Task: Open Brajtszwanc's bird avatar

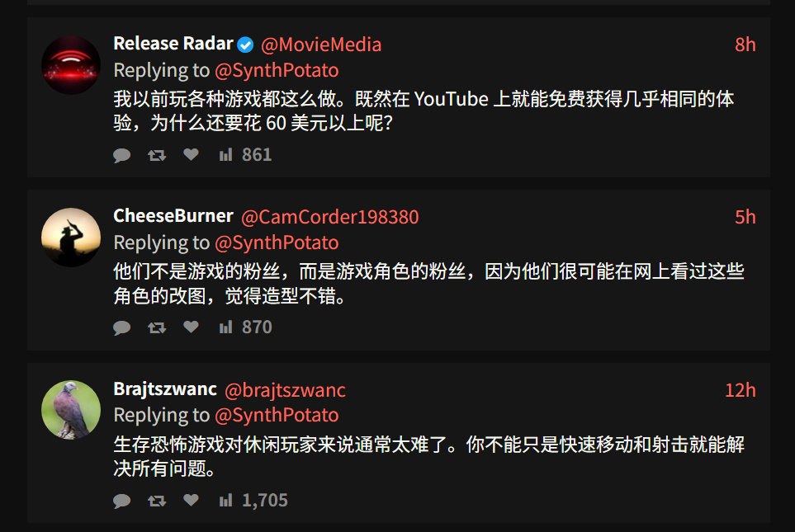Action: click(71, 410)
